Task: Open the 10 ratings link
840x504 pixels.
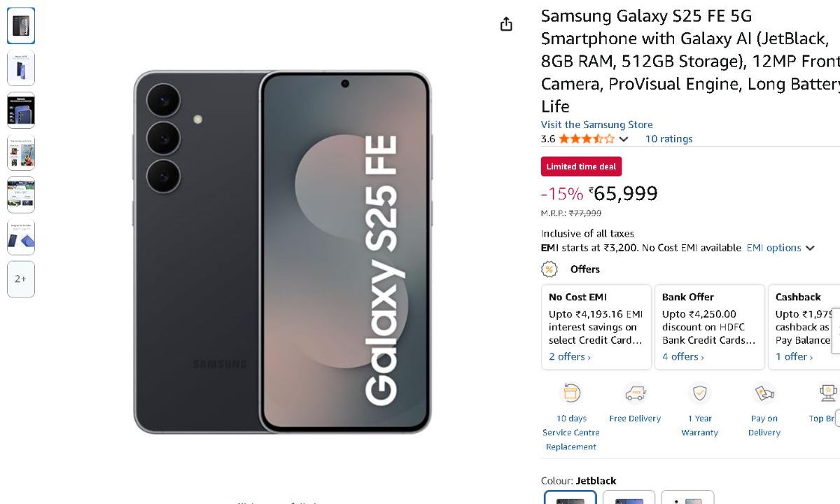Action: [x=668, y=139]
